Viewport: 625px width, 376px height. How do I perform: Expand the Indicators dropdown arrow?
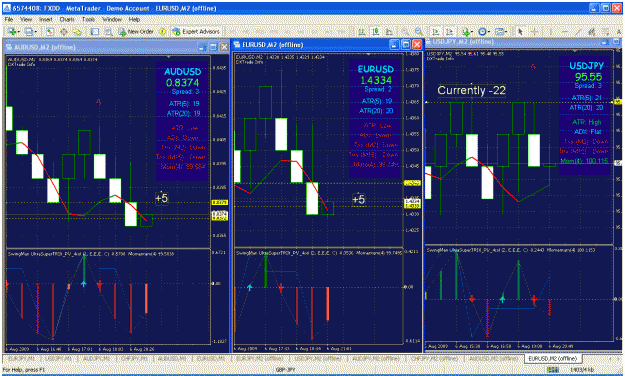click(x=472, y=31)
